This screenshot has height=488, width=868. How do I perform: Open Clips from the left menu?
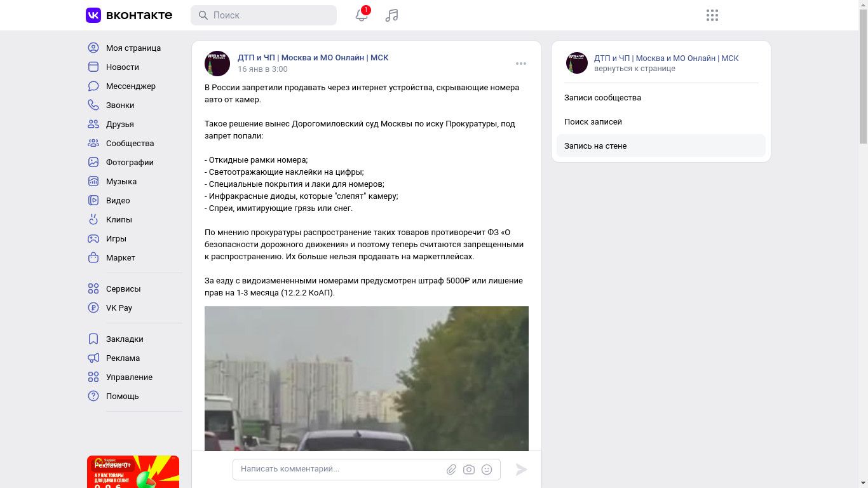pos(119,219)
